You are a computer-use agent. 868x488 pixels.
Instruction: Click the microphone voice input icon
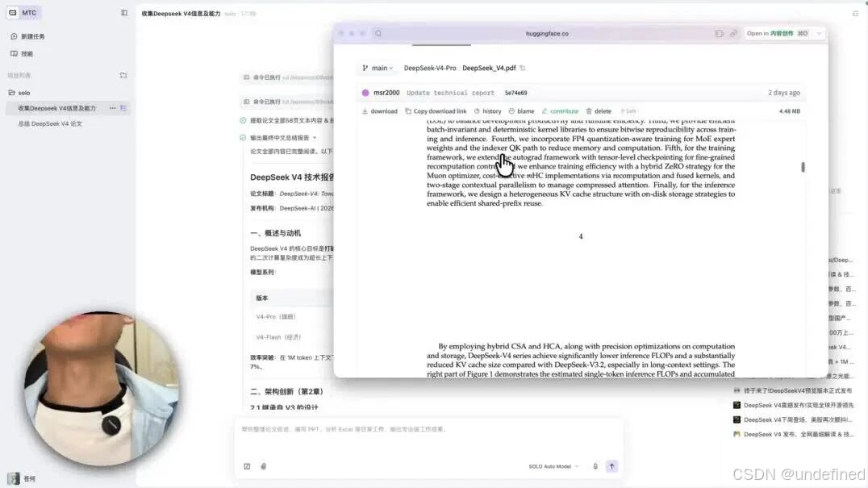click(595, 466)
